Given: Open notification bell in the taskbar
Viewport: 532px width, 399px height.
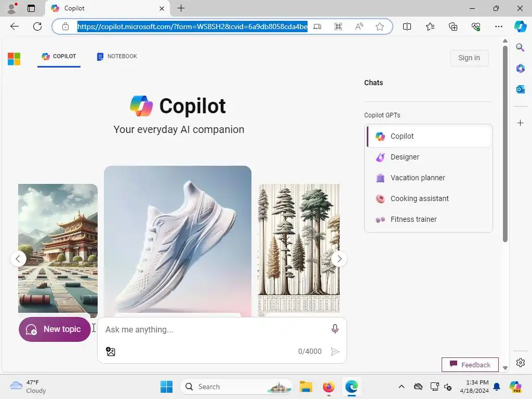Looking at the screenshot, I should click(497, 387).
